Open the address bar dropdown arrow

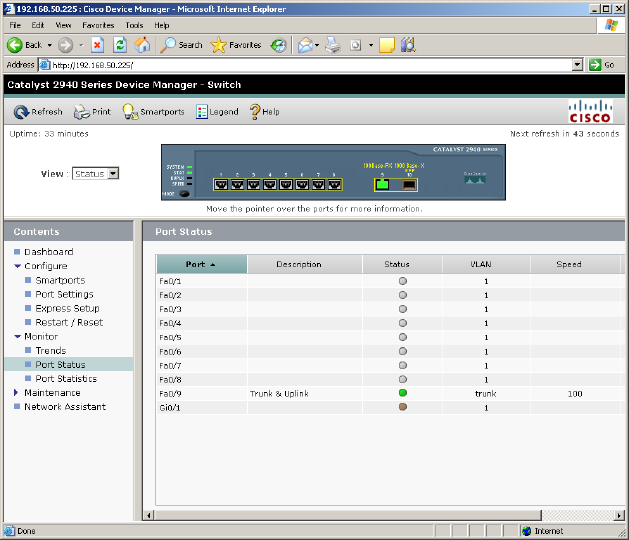[577, 65]
